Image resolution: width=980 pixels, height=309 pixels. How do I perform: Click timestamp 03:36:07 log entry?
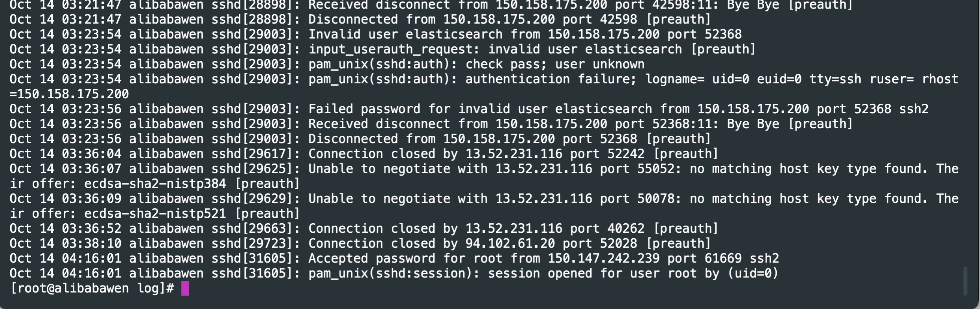point(484,176)
